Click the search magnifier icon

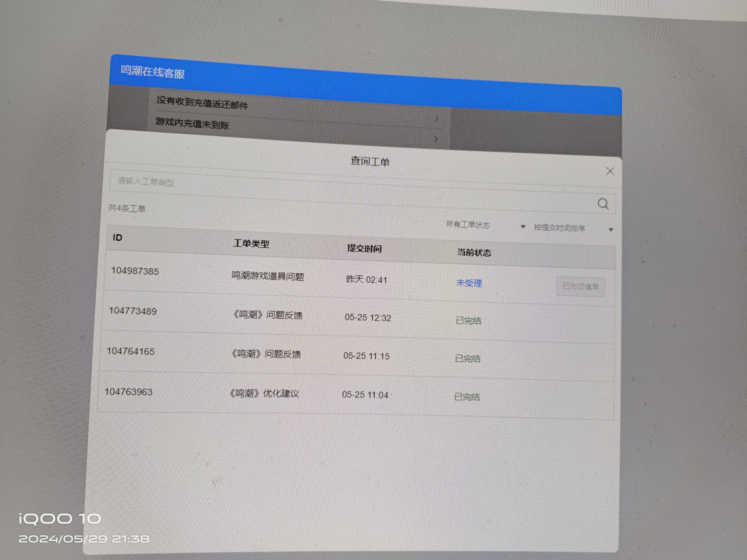[603, 204]
